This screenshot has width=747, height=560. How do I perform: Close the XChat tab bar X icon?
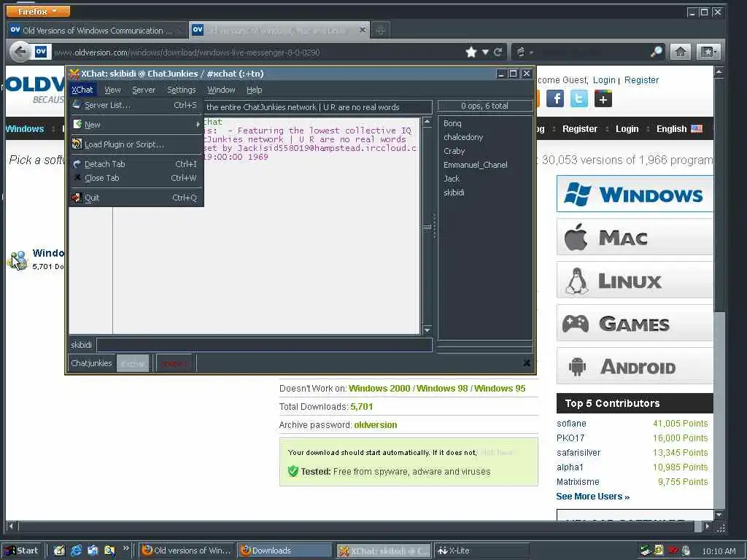coord(527,363)
